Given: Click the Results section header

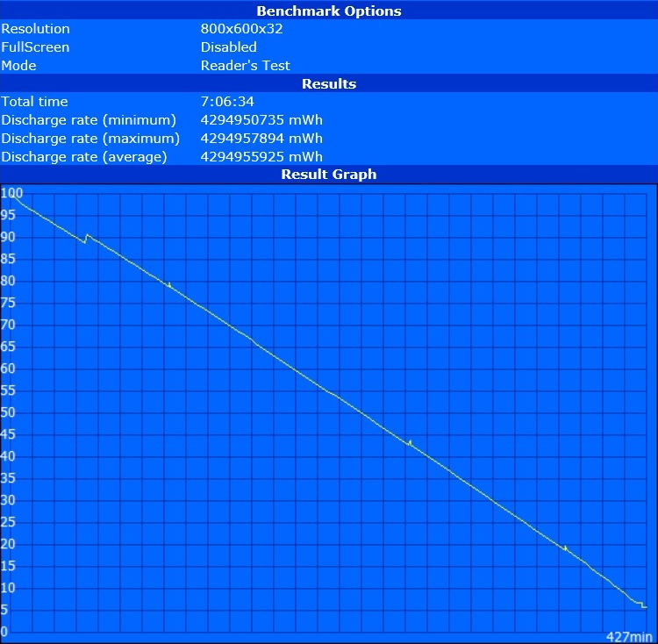Looking at the screenshot, I should [x=329, y=84].
